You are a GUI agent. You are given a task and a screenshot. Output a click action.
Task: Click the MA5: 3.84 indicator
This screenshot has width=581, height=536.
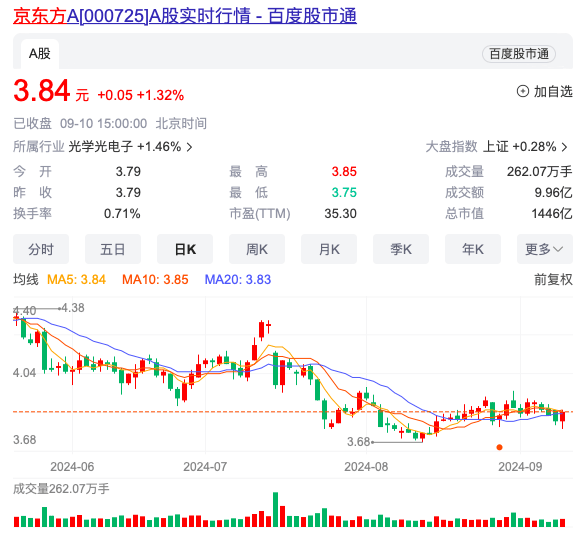pos(77,279)
